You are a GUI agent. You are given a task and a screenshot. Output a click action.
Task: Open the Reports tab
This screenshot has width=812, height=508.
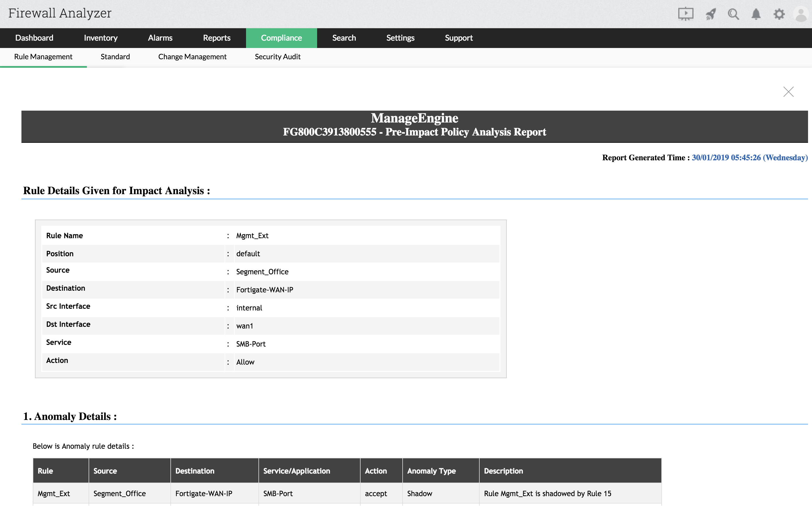(x=217, y=38)
